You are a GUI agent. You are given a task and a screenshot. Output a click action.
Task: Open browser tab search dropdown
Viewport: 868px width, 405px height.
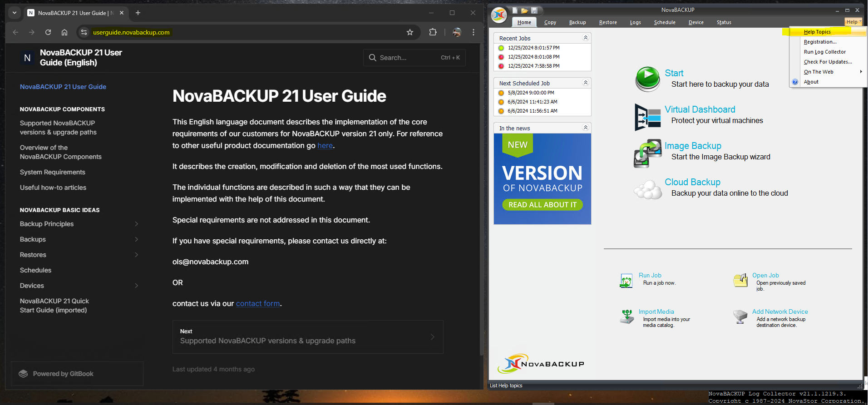click(15, 13)
